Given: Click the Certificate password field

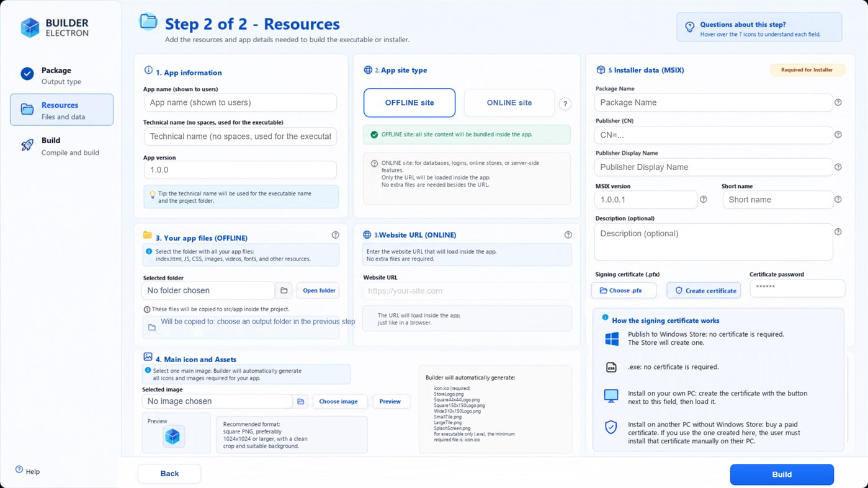Looking at the screenshot, I should pyautogui.click(x=797, y=288).
